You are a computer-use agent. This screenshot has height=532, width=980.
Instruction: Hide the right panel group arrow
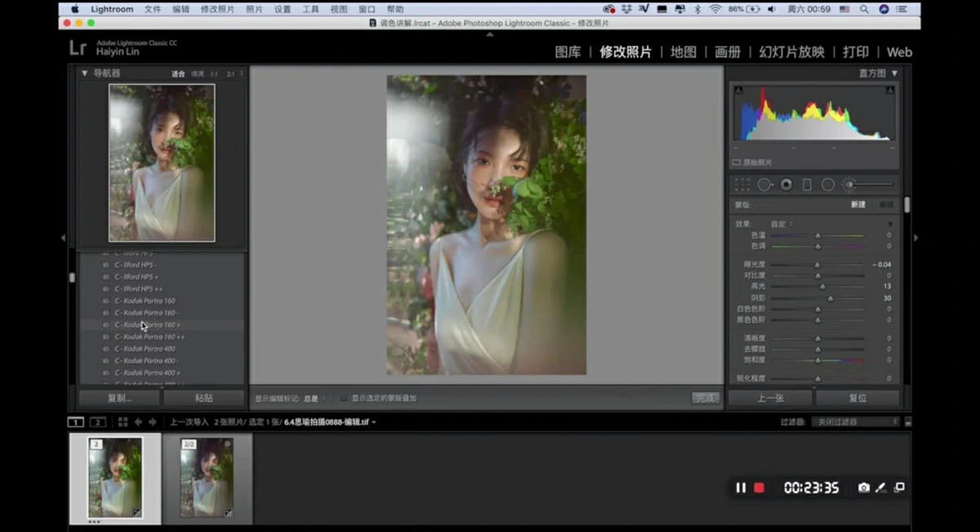point(915,238)
